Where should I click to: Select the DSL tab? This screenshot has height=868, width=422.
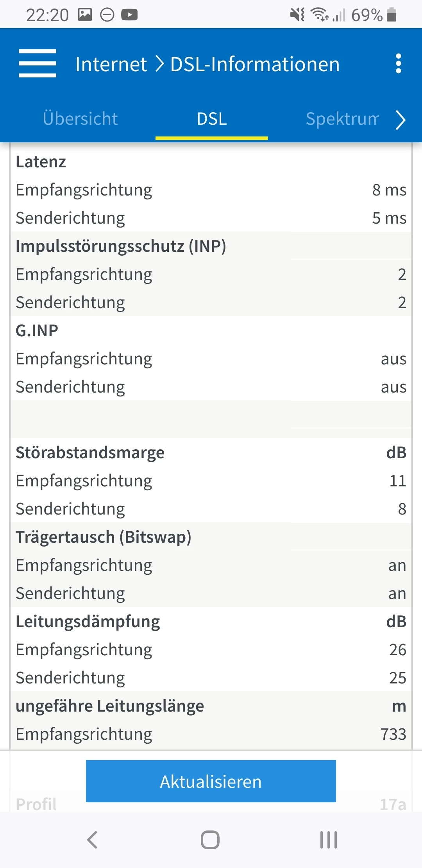tap(212, 119)
